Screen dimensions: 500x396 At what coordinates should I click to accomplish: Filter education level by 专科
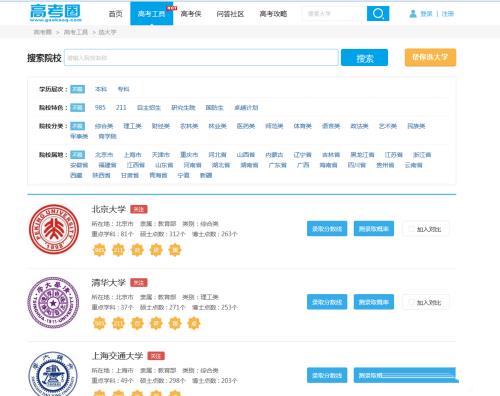point(123,89)
